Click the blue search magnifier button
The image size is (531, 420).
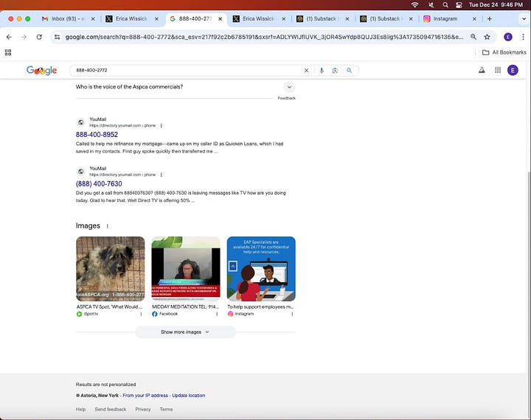[349, 71]
